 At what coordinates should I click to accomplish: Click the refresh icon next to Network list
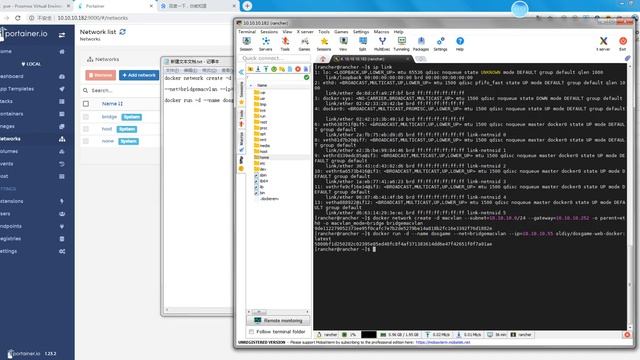pos(122,31)
